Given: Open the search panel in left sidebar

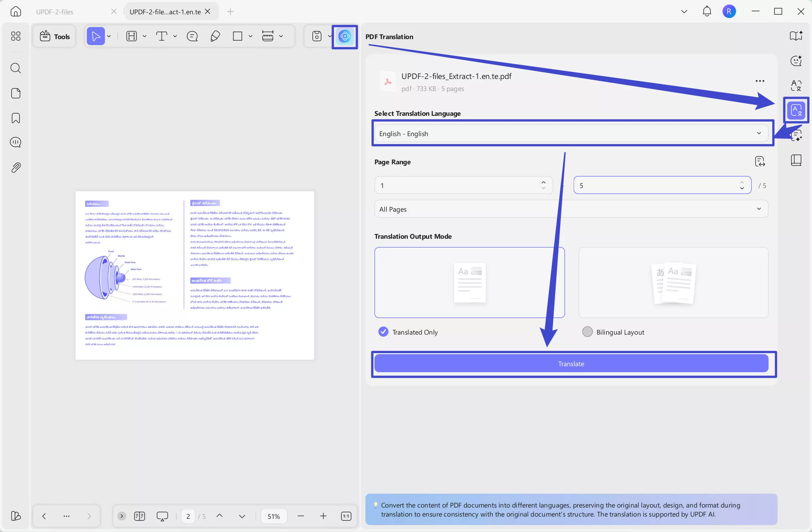Looking at the screenshot, I should 16,68.
